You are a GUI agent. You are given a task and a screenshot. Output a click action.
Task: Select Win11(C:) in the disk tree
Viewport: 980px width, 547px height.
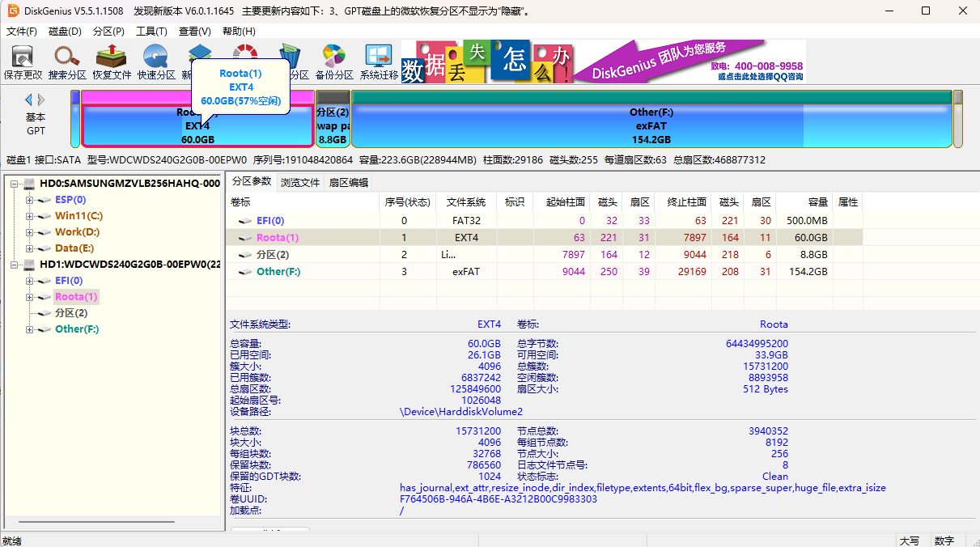pyautogui.click(x=78, y=216)
